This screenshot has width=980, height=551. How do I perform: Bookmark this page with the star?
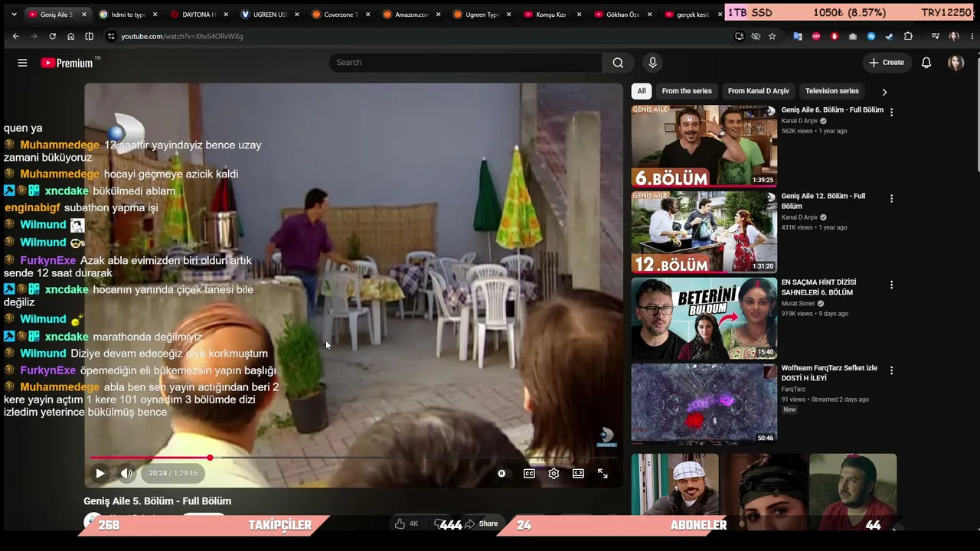click(x=772, y=36)
